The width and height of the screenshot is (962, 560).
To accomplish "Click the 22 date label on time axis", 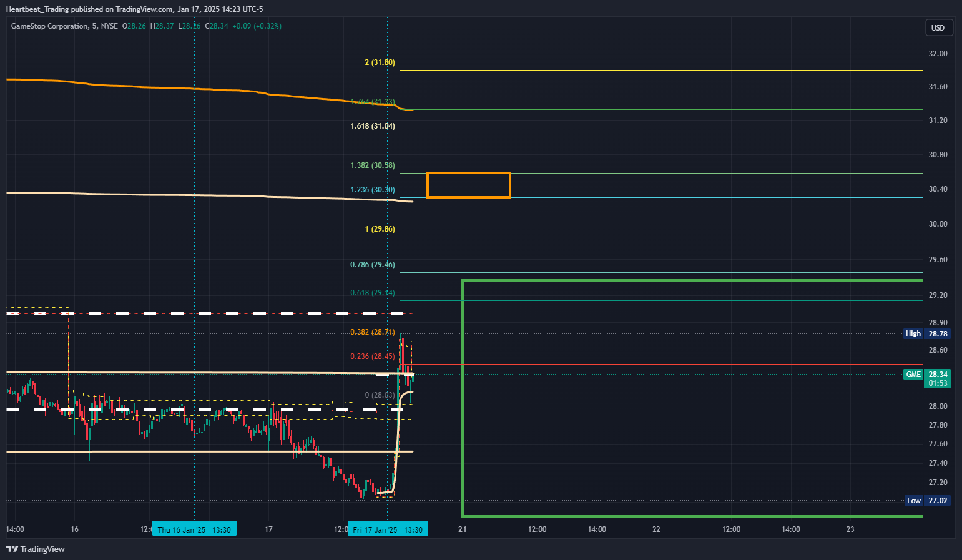I will point(656,529).
